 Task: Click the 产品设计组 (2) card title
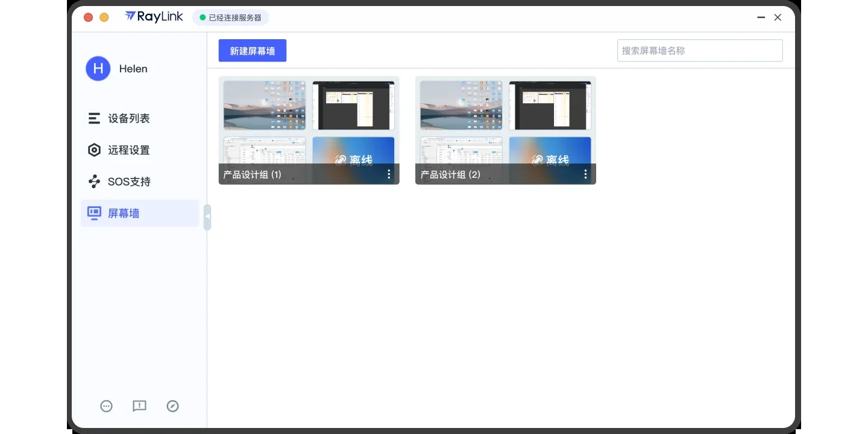450,175
